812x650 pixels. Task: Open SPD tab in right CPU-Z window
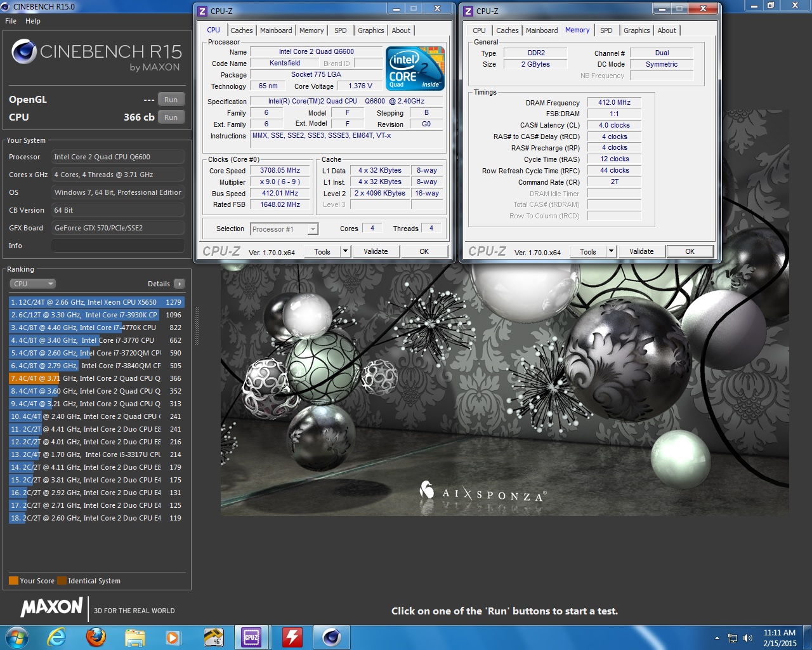(x=606, y=30)
